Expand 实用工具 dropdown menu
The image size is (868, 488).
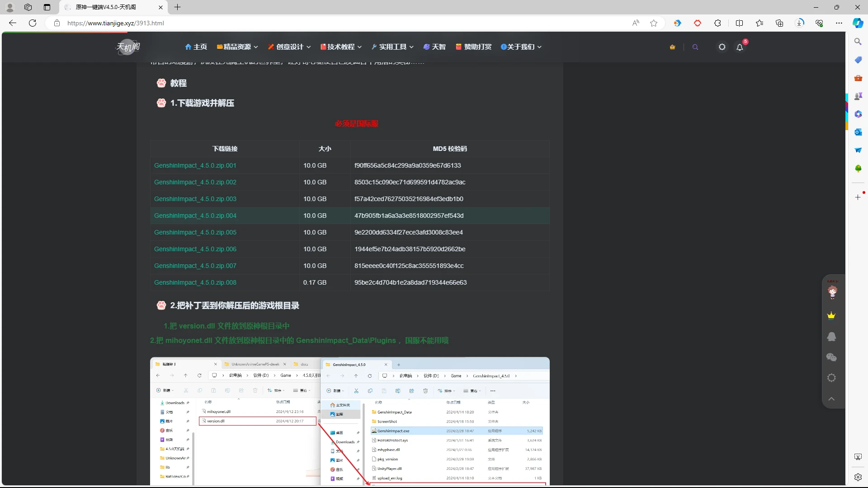click(x=392, y=47)
